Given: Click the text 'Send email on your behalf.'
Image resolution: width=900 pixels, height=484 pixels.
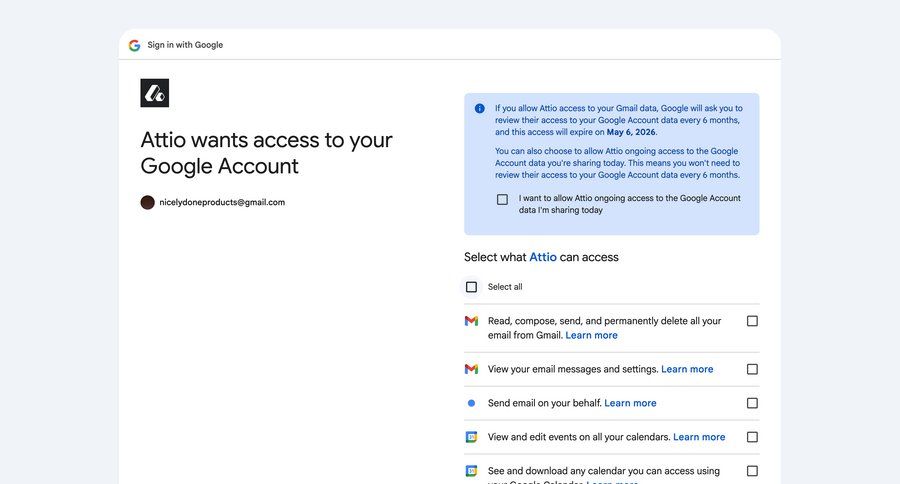Looking at the screenshot, I should [545, 403].
